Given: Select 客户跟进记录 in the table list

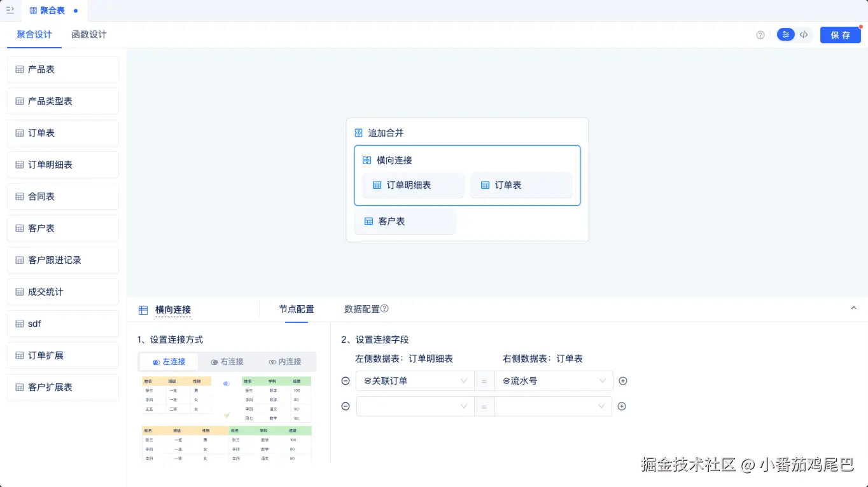Looking at the screenshot, I should (x=63, y=260).
